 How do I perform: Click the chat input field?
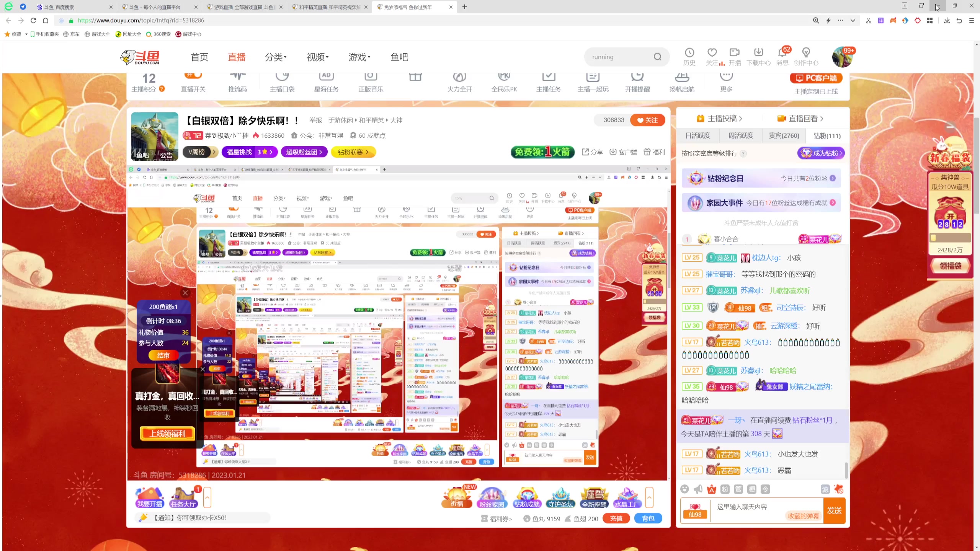coord(767,510)
